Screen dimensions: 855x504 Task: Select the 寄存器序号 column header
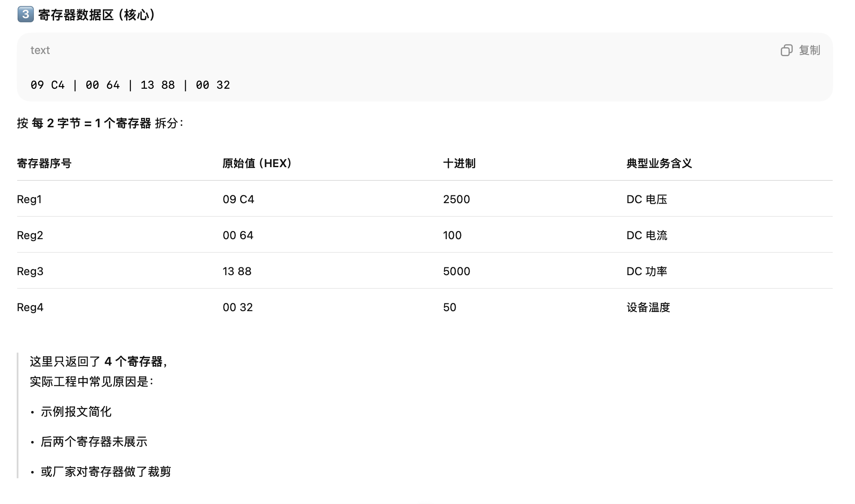pyautogui.click(x=44, y=163)
